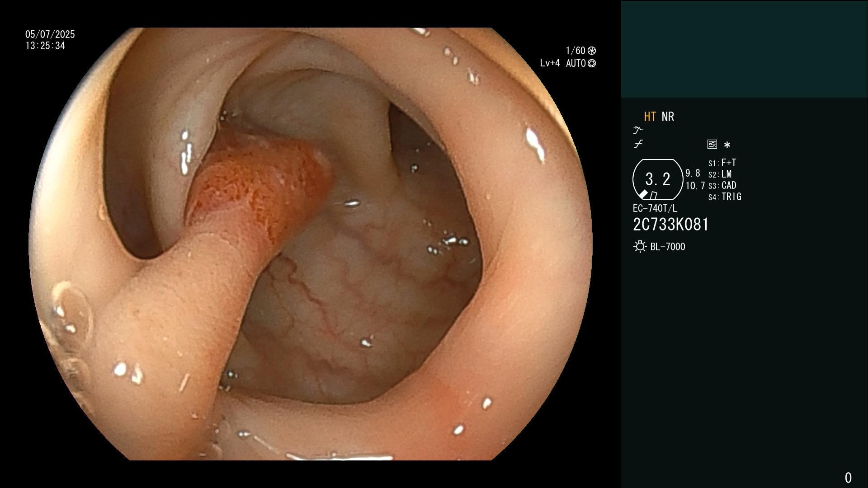Click the light source bulb icon beside BL-7000
868x488 pixels.
[x=640, y=247]
